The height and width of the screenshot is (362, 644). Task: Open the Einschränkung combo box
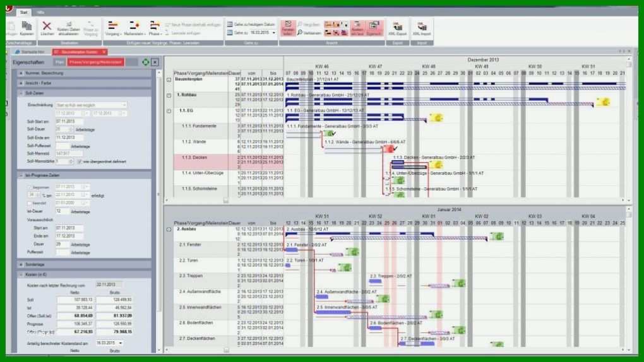pyautogui.click(x=91, y=105)
